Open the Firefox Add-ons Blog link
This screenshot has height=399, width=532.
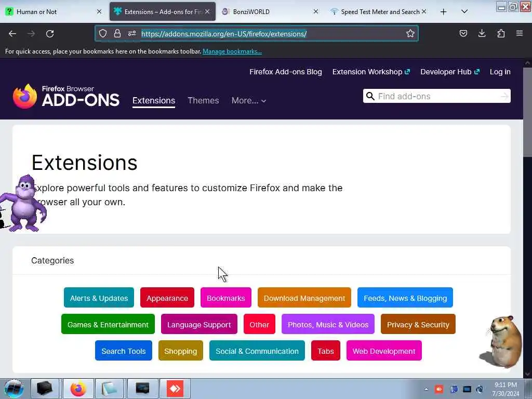286,72
